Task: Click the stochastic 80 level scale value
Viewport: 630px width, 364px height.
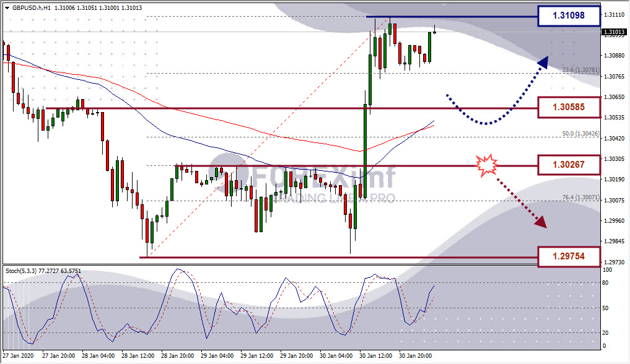Action: point(605,283)
